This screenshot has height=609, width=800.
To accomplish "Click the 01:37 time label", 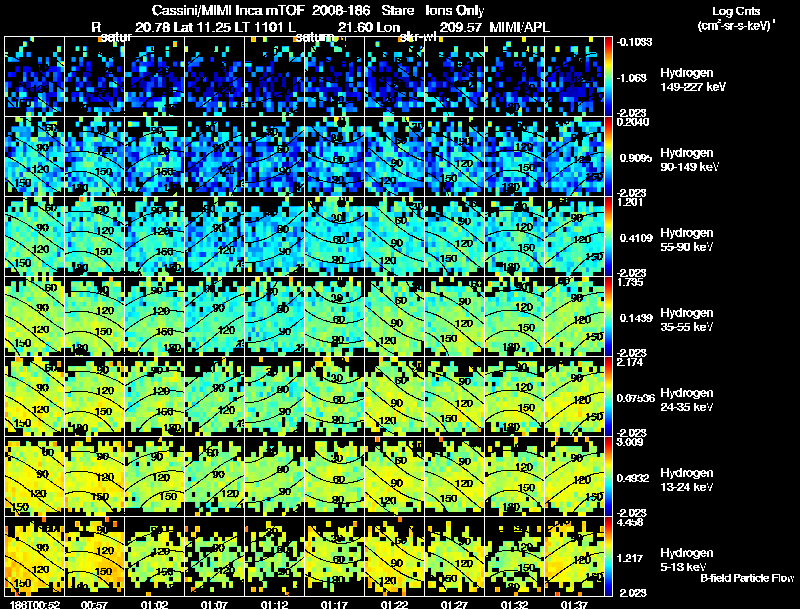I will 574,604.
